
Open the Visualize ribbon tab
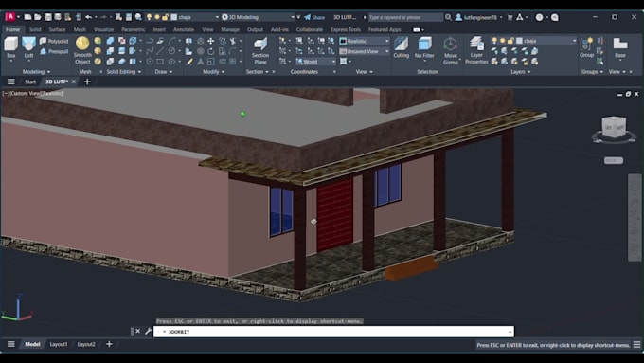pyautogui.click(x=103, y=29)
